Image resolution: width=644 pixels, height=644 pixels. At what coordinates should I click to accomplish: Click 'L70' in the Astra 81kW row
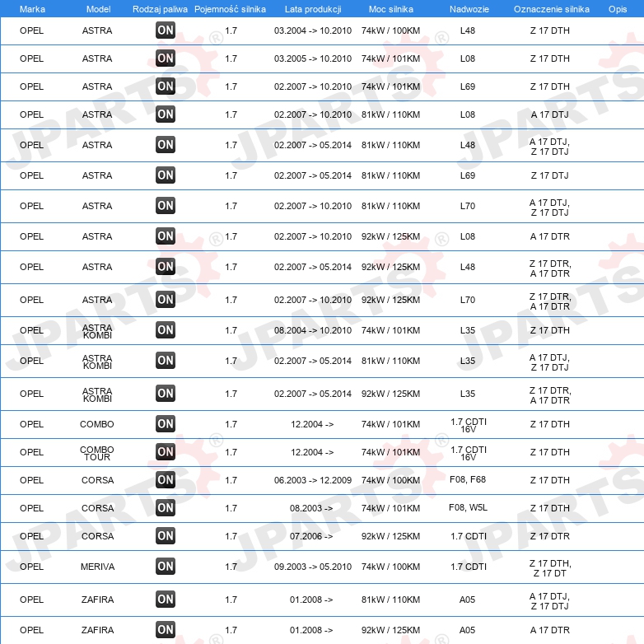(468, 206)
